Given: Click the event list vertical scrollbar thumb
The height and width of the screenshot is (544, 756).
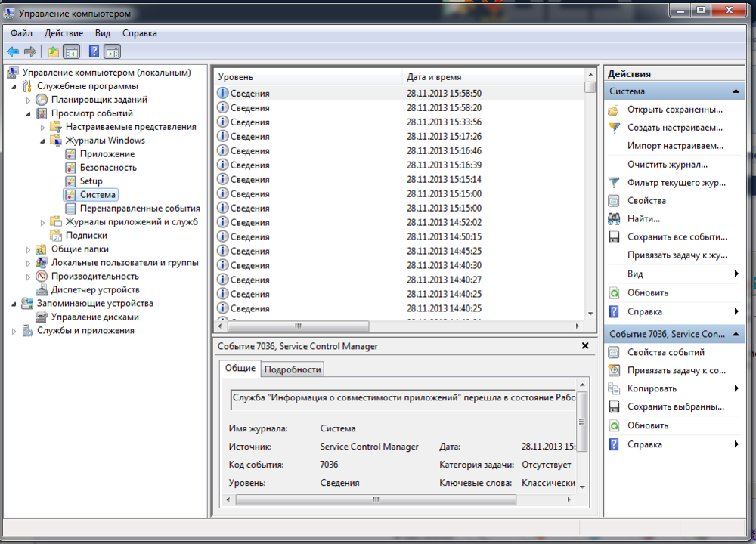Looking at the screenshot, I should tap(590, 87).
